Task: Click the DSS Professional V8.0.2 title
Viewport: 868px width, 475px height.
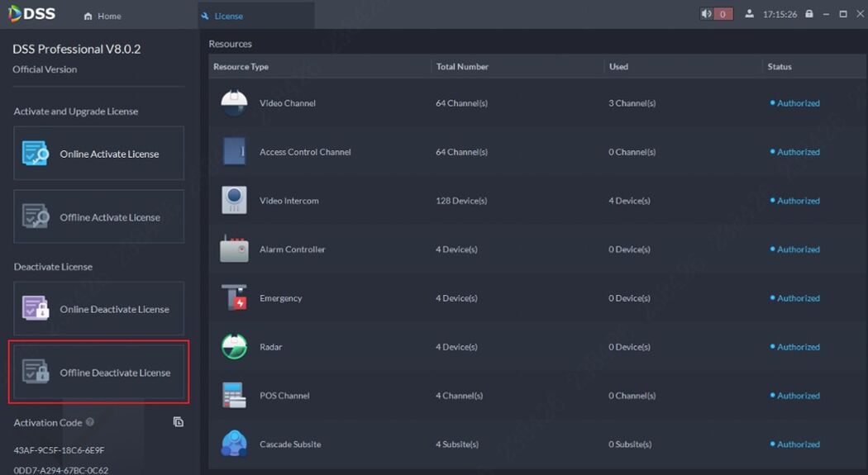Action: pyautogui.click(x=76, y=49)
